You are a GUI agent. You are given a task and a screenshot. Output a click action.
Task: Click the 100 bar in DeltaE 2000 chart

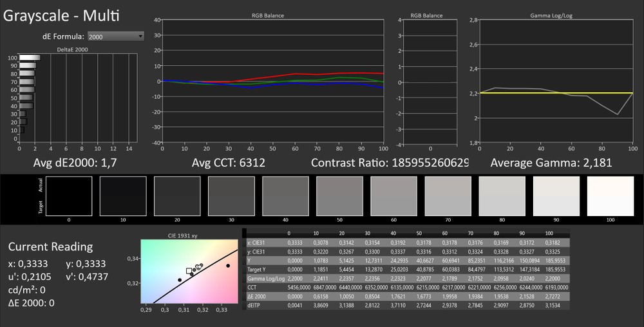click(30, 58)
